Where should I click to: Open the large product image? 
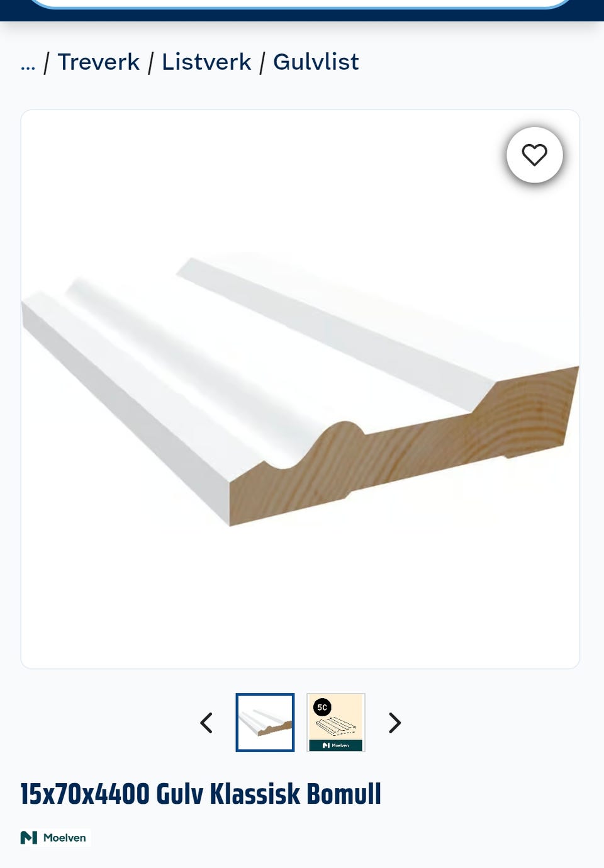tap(300, 389)
